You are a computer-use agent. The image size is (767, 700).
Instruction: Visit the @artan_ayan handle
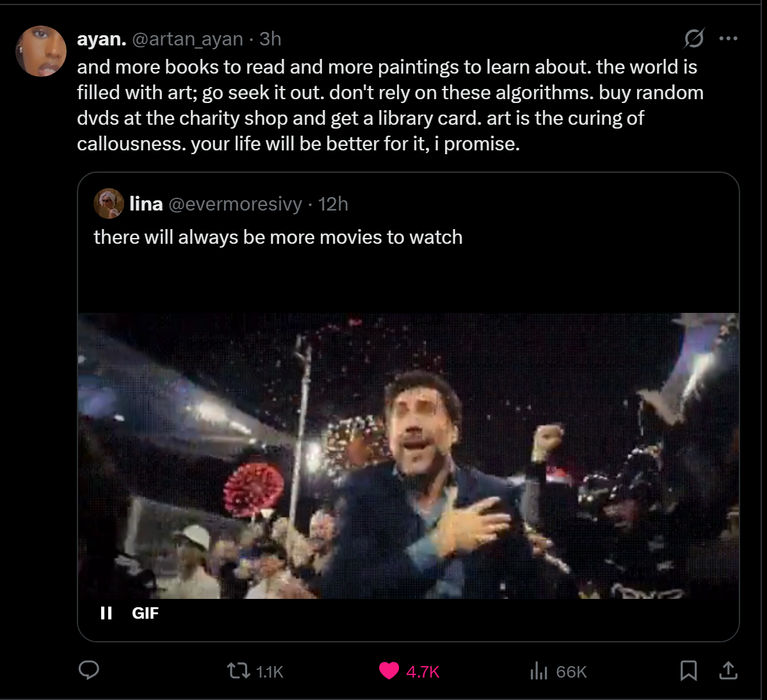pos(188,38)
